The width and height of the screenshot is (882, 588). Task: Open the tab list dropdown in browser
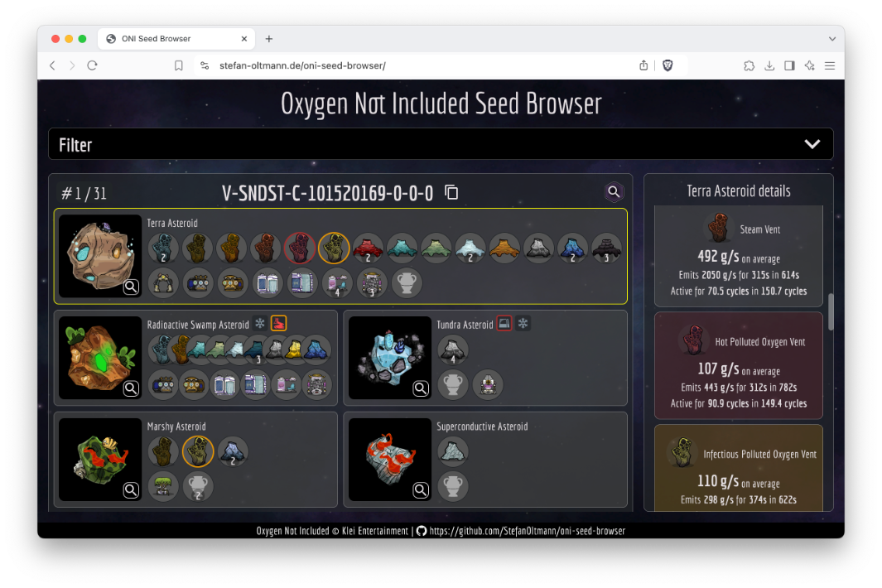pyautogui.click(x=831, y=39)
